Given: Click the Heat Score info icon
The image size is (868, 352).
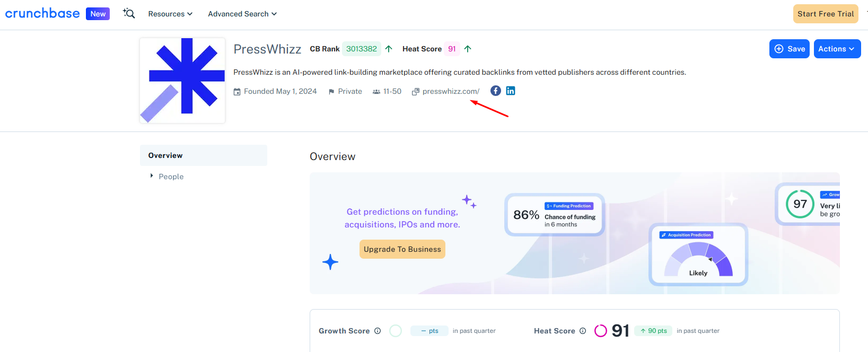Looking at the screenshot, I should point(583,331).
